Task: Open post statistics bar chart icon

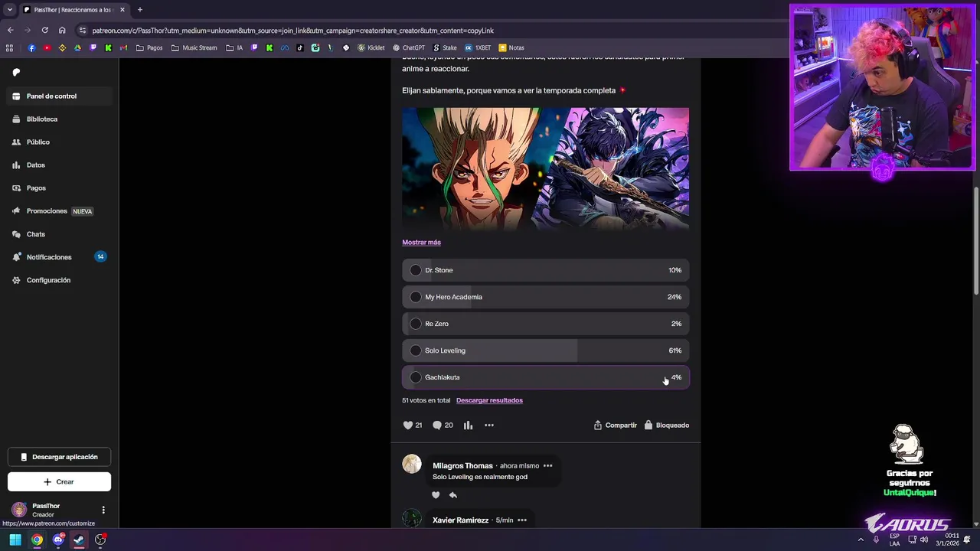Action: tap(468, 425)
